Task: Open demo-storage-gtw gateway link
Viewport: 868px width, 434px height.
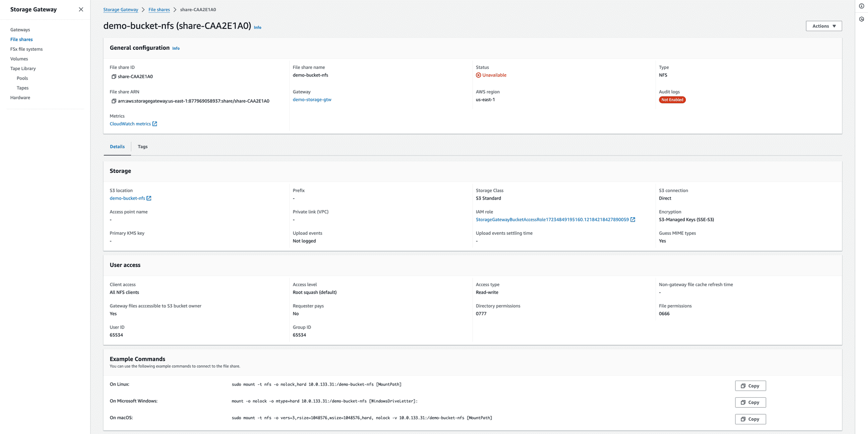Action: 312,100
